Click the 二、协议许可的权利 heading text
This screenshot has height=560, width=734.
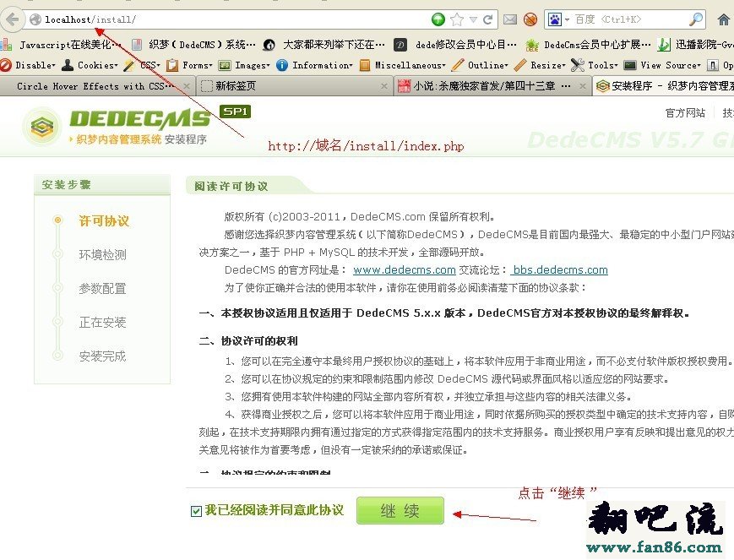248,341
